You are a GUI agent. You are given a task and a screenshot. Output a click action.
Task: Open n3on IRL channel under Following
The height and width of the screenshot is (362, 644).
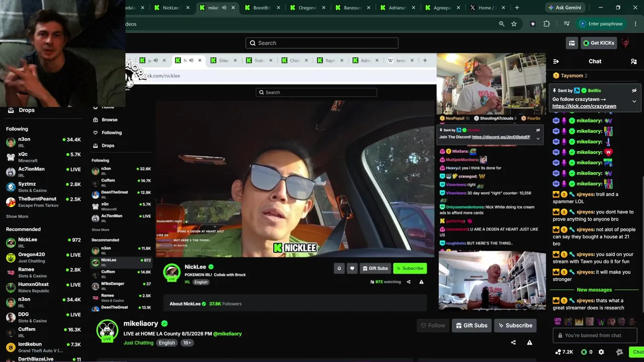pyautogui.click(x=43, y=142)
